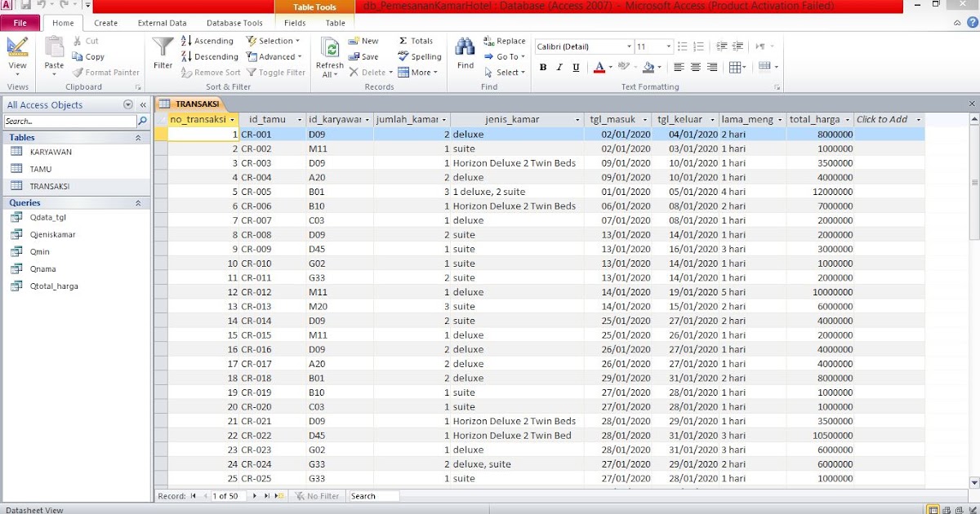980x514 pixels.
Task: Create a New record
Action: pyautogui.click(x=363, y=40)
